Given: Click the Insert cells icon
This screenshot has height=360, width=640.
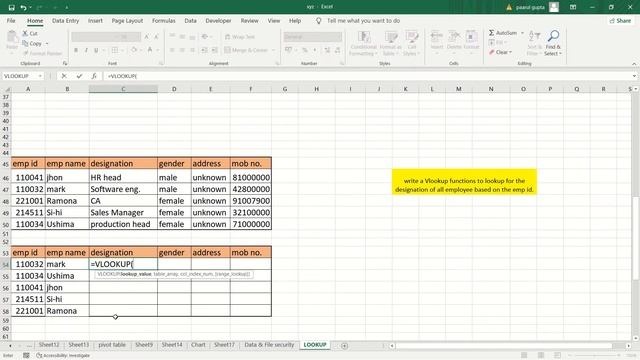Looking at the screenshot, I should (x=437, y=37).
